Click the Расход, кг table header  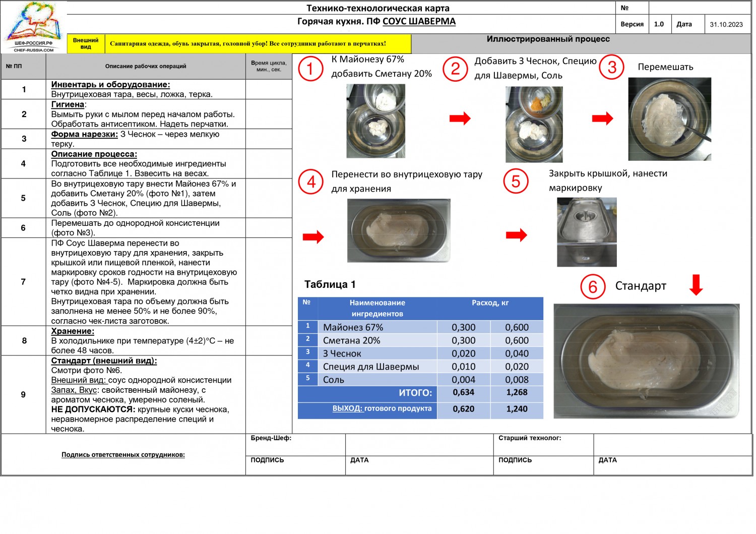[490, 303]
